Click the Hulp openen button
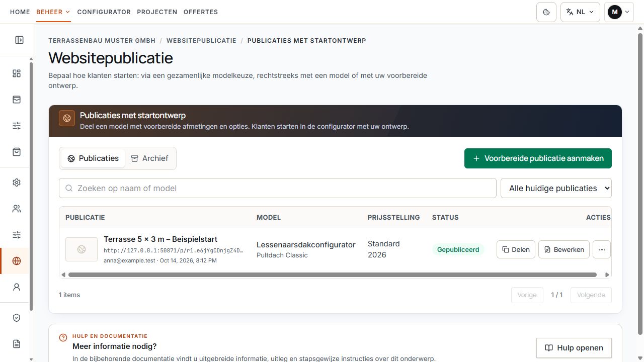644x362 pixels. (x=574, y=348)
